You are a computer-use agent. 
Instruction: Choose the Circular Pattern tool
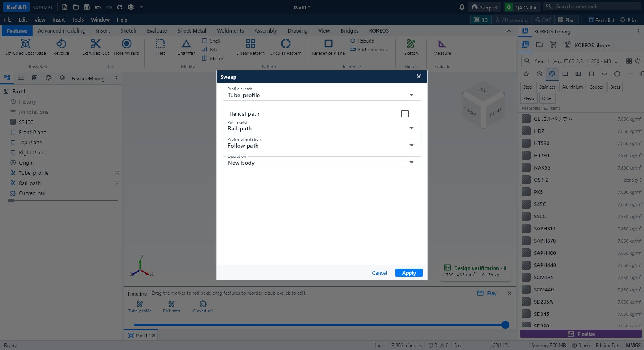point(286,47)
